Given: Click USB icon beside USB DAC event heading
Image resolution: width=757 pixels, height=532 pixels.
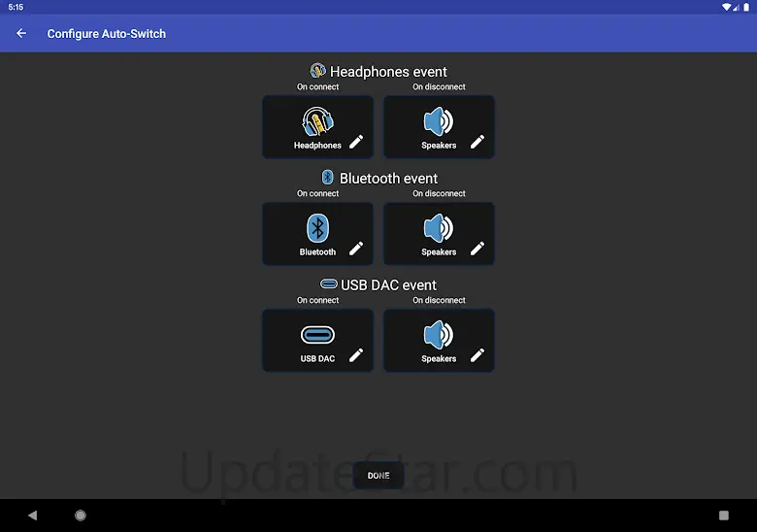Looking at the screenshot, I should click(329, 283).
